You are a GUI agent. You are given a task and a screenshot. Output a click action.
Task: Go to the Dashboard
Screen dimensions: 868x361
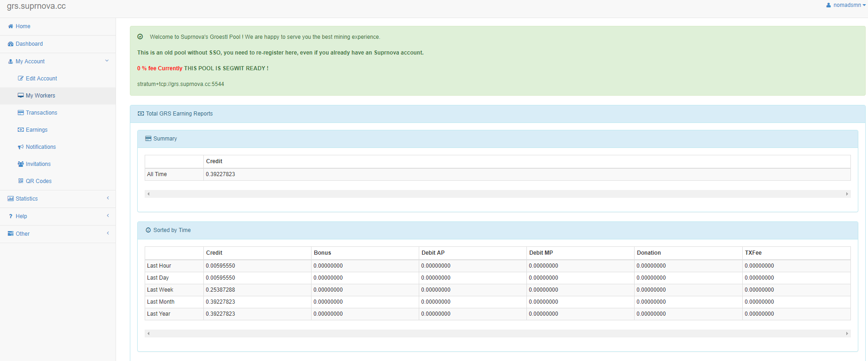29,44
